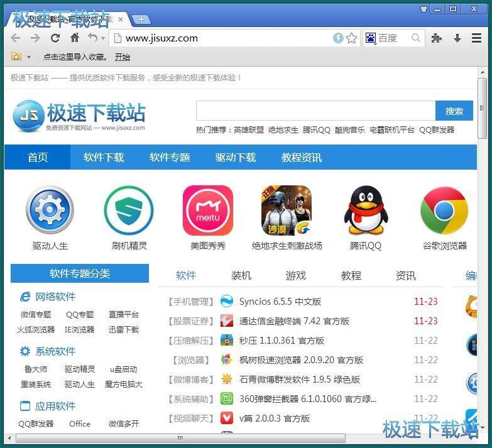
Task: Click the v篇 red list icon
Action: (227, 418)
